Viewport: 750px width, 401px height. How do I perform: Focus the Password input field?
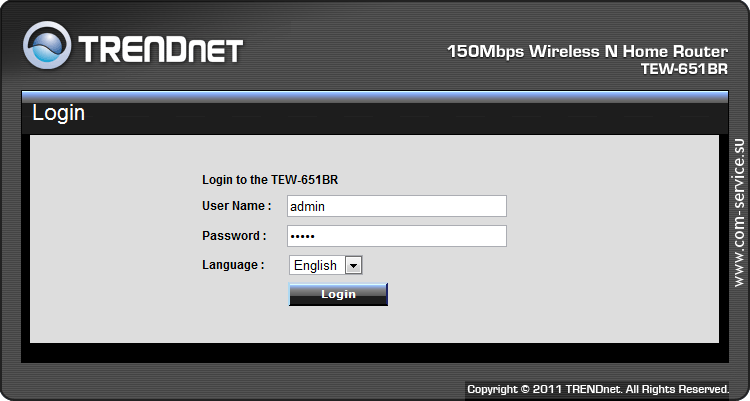click(397, 236)
